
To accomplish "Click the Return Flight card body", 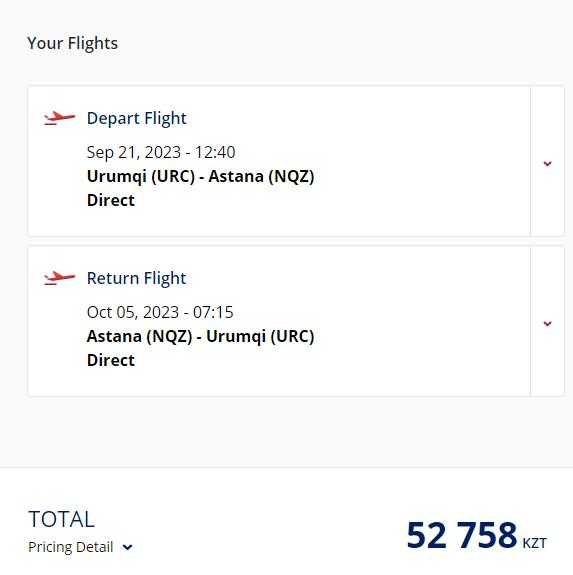I will tap(279, 321).
